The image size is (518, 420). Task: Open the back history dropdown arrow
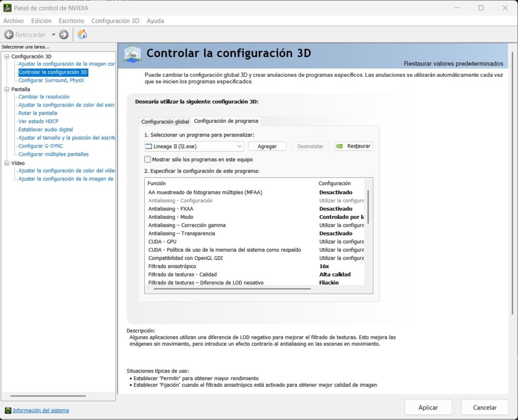coord(54,35)
